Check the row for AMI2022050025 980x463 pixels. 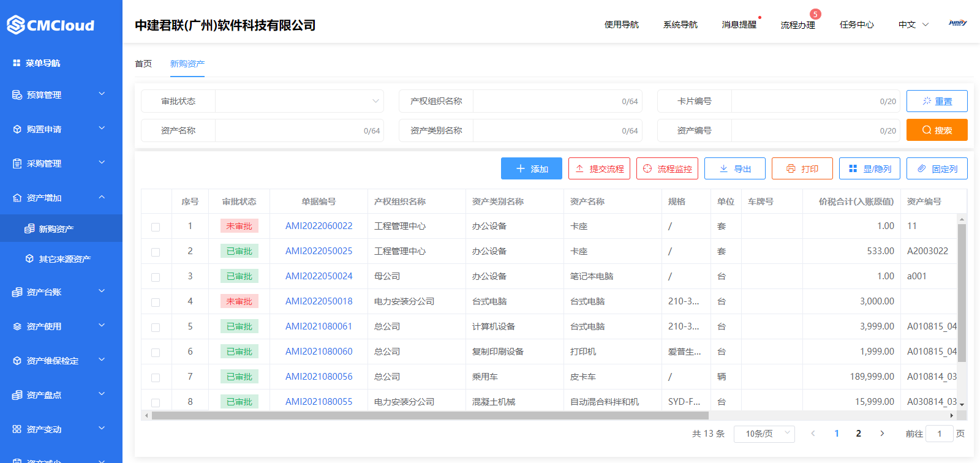click(x=156, y=252)
